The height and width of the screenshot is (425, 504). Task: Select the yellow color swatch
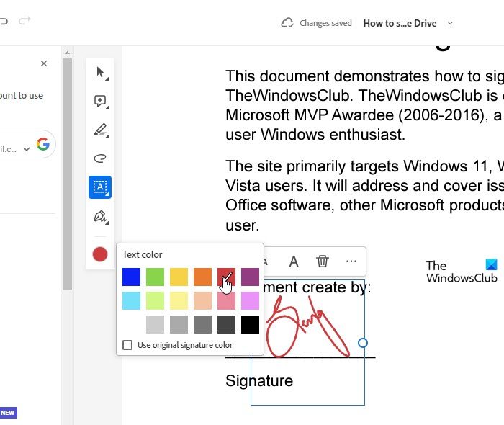[179, 277]
